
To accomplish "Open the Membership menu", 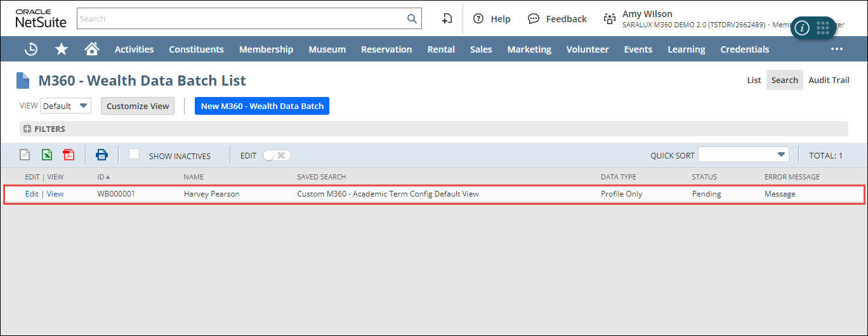I will pyautogui.click(x=266, y=49).
